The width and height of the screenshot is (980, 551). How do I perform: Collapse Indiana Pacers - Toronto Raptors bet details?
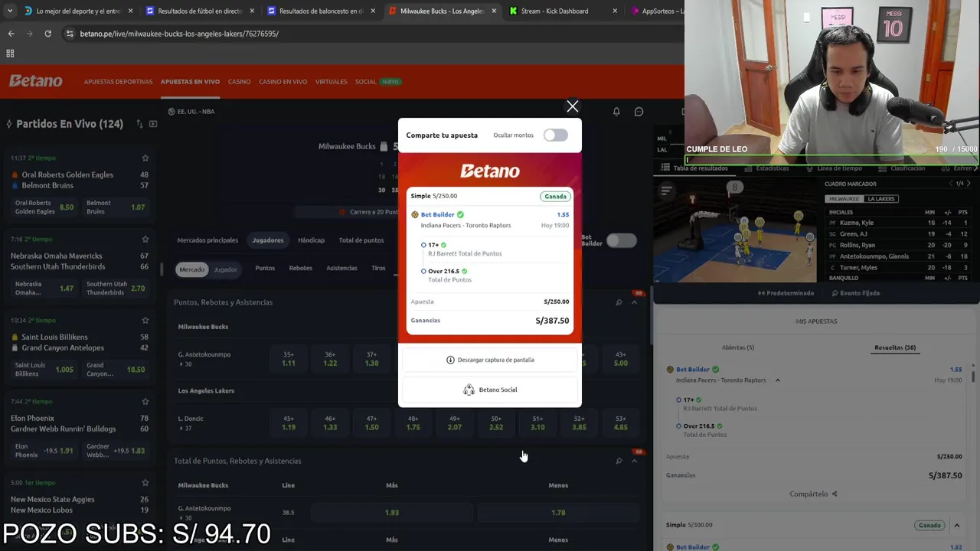click(777, 380)
